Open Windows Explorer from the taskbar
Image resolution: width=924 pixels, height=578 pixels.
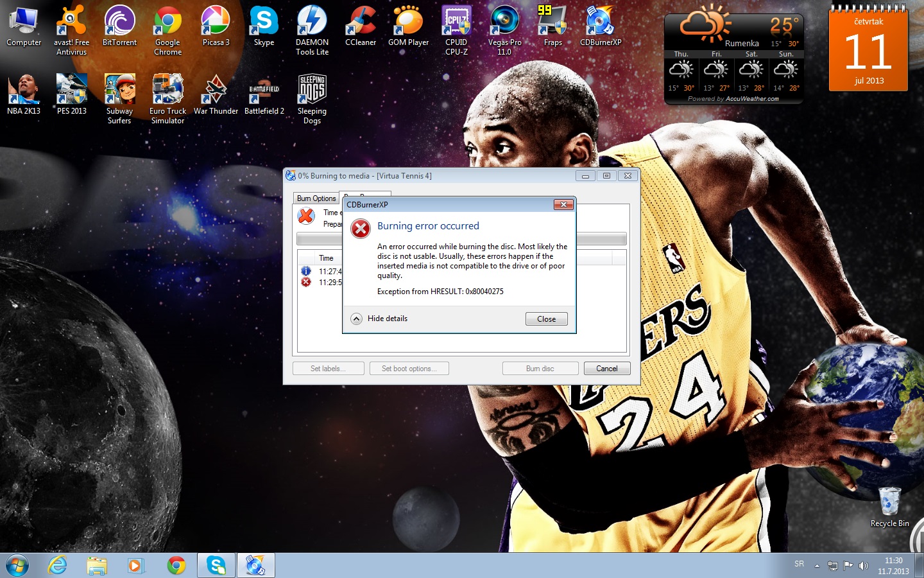tap(97, 566)
